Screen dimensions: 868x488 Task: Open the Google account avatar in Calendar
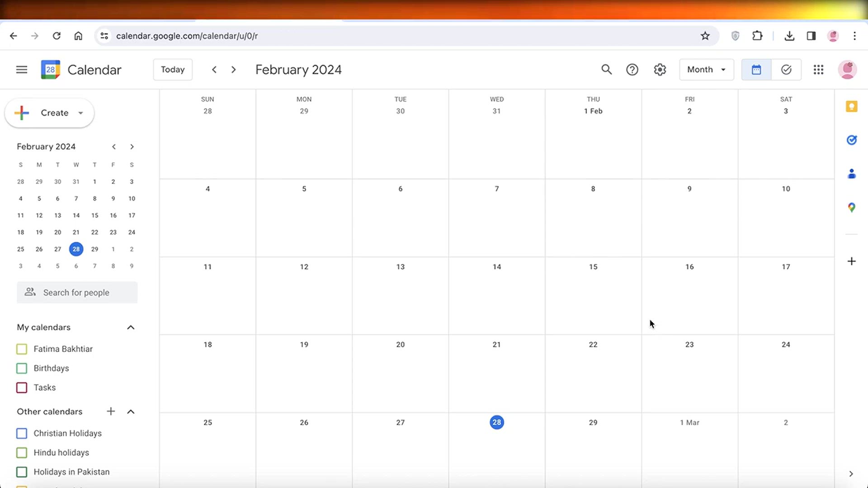tap(847, 70)
